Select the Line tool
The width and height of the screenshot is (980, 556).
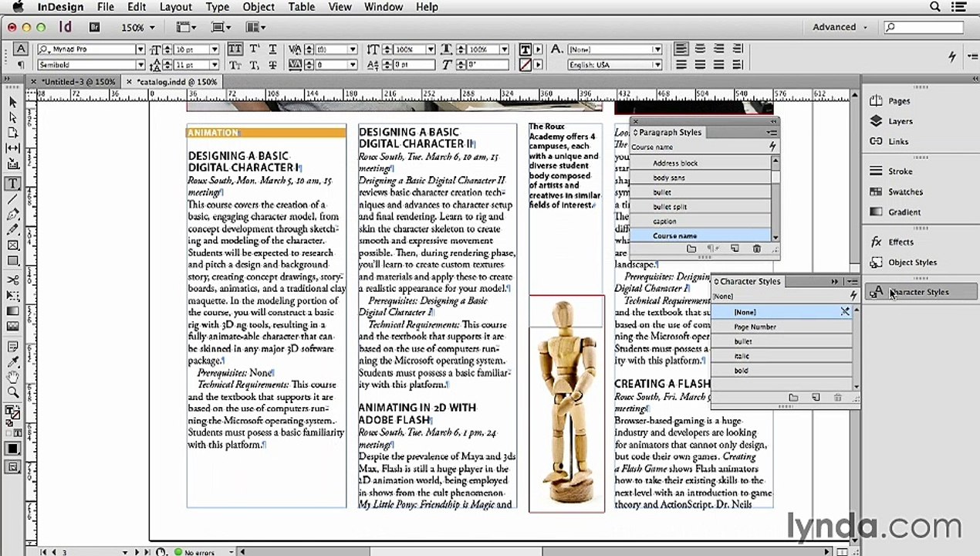pyautogui.click(x=13, y=199)
